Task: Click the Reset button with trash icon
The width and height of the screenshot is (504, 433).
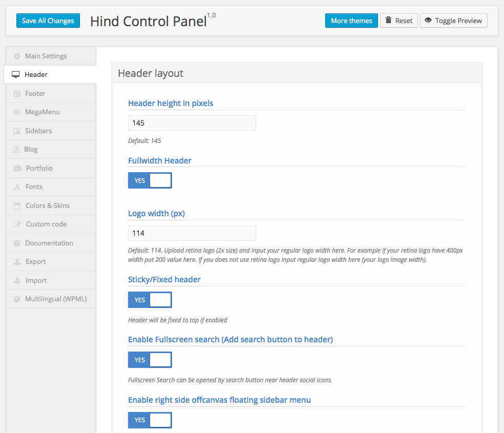Action: [x=398, y=20]
